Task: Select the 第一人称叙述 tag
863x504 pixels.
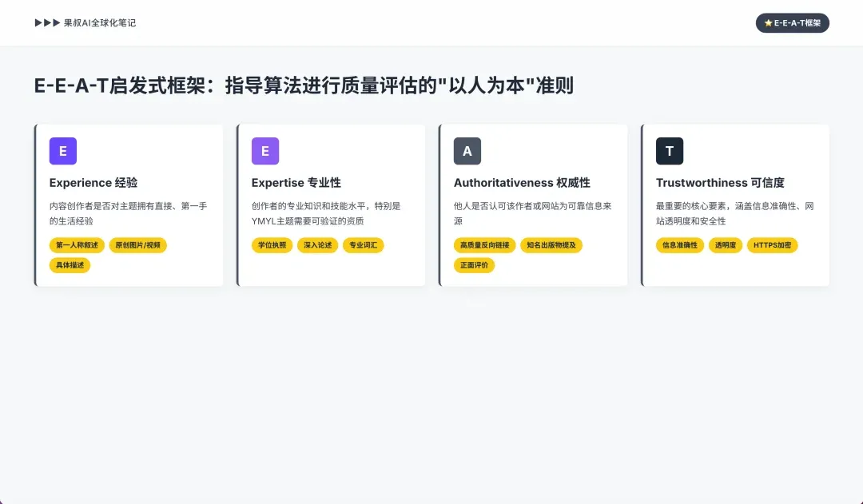Action: pyautogui.click(x=77, y=245)
